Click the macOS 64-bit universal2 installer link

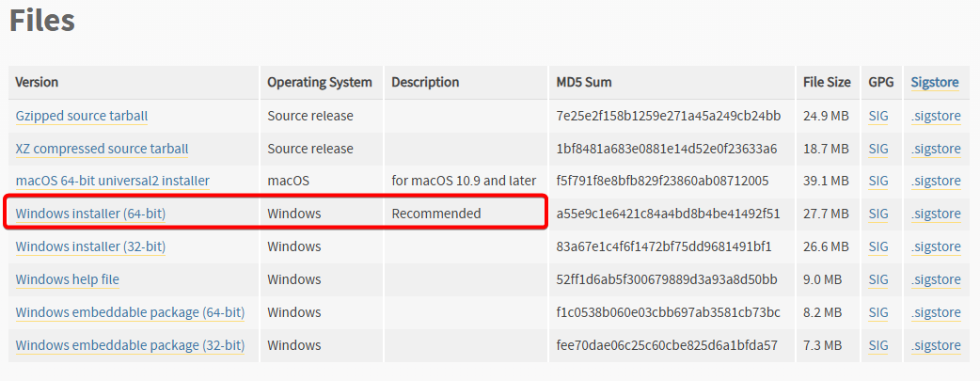tap(112, 181)
